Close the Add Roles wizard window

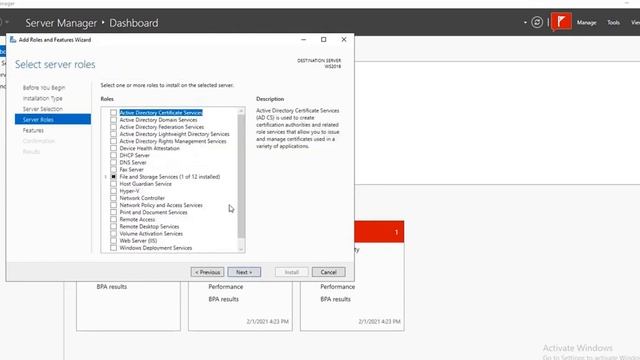tap(344, 40)
